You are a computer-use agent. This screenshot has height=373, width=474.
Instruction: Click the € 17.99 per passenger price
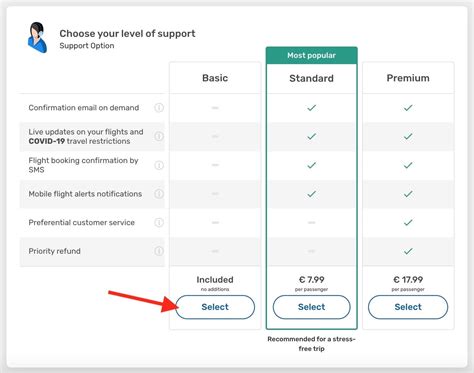coord(408,283)
